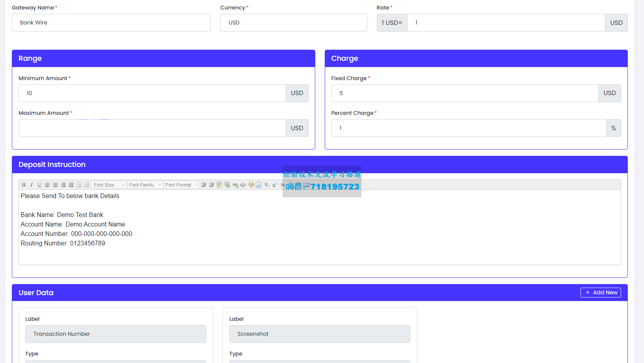
Task: Select the Fixed Charge input field
Action: click(x=464, y=94)
